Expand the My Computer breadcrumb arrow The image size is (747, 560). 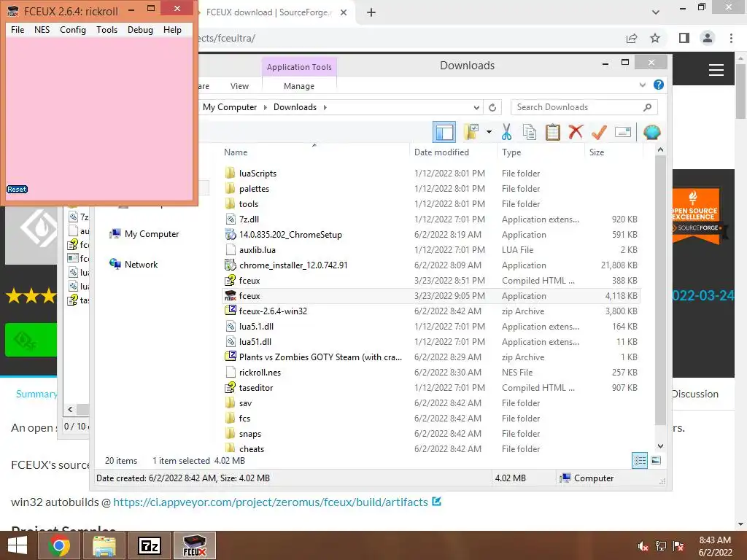coord(266,108)
